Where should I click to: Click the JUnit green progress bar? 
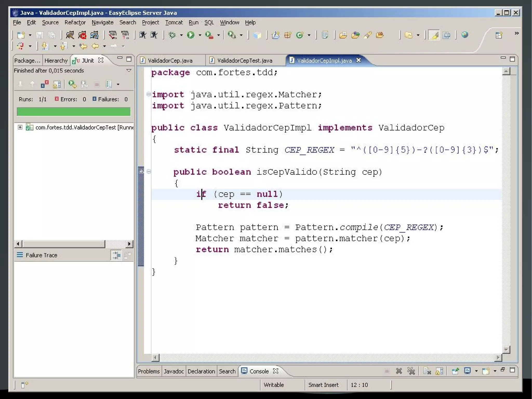click(x=74, y=112)
